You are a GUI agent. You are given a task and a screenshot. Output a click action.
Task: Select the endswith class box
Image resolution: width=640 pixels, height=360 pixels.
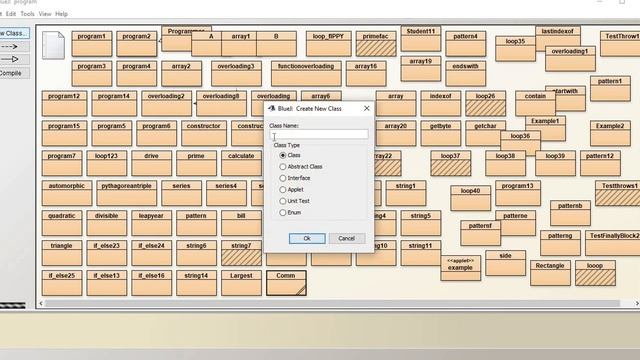click(x=466, y=73)
